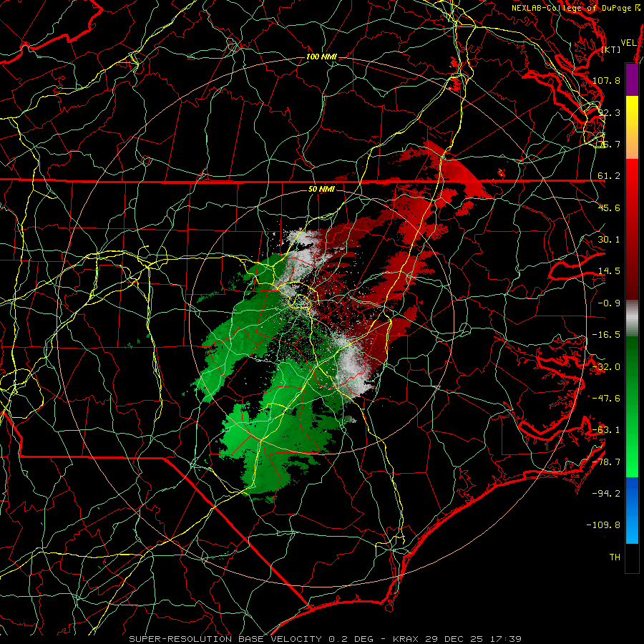Click the 30.1 scale value
The width and height of the screenshot is (644, 644).
coord(609,240)
